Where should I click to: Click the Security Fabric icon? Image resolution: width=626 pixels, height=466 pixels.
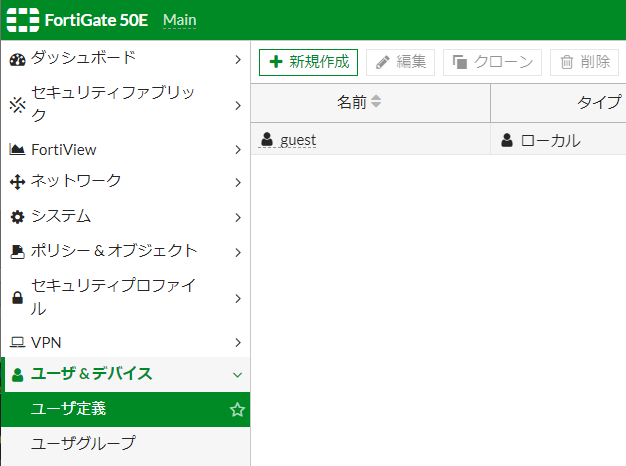click(x=17, y=105)
